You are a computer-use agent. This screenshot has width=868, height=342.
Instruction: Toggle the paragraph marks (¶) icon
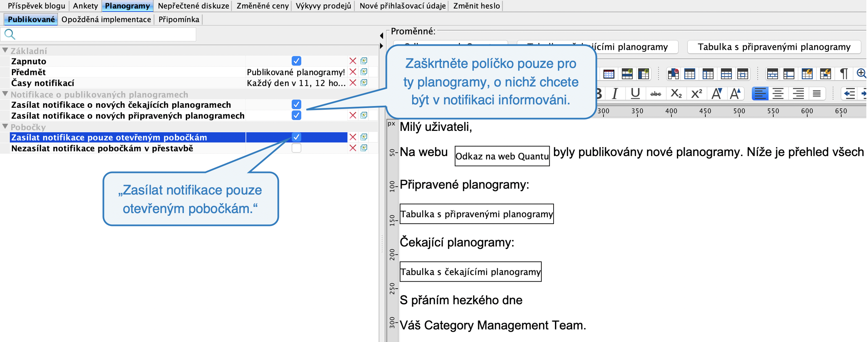[844, 74]
